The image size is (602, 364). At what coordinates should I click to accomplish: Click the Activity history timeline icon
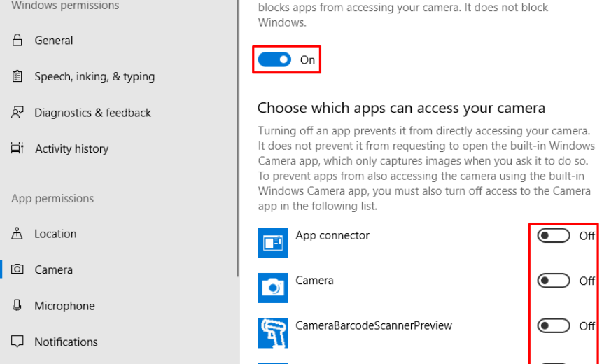(17, 148)
